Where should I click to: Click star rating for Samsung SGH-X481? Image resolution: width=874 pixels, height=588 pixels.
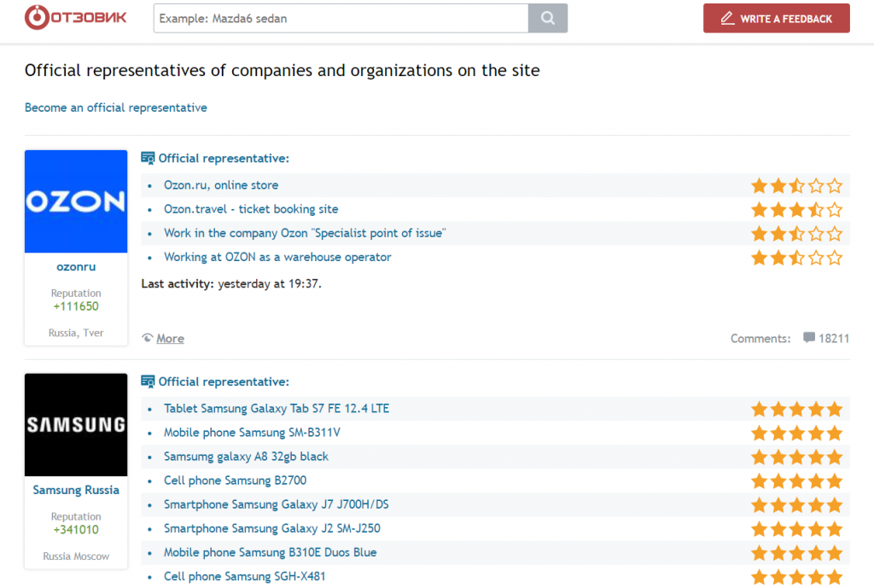[x=796, y=577]
